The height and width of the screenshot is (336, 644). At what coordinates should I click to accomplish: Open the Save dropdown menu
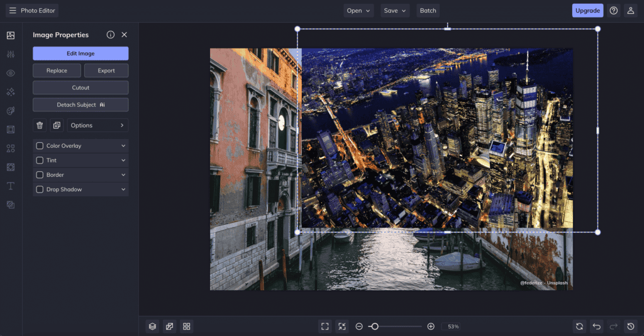click(395, 11)
